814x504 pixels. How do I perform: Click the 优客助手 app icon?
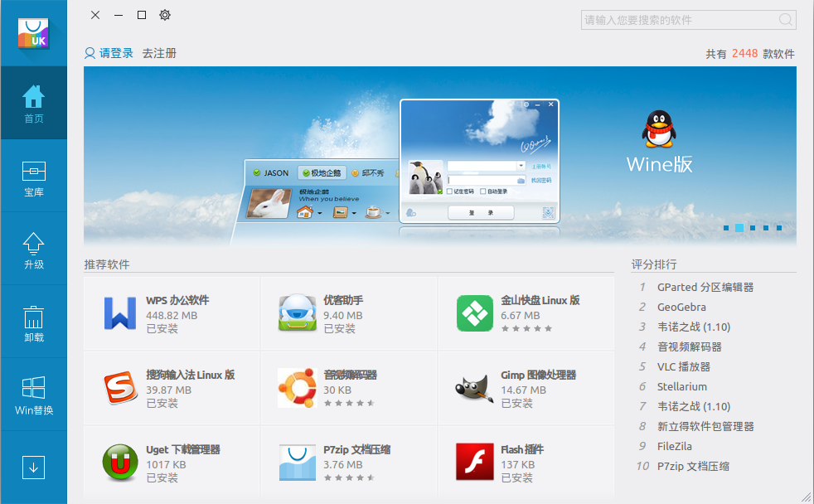pyautogui.click(x=297, y=313)
